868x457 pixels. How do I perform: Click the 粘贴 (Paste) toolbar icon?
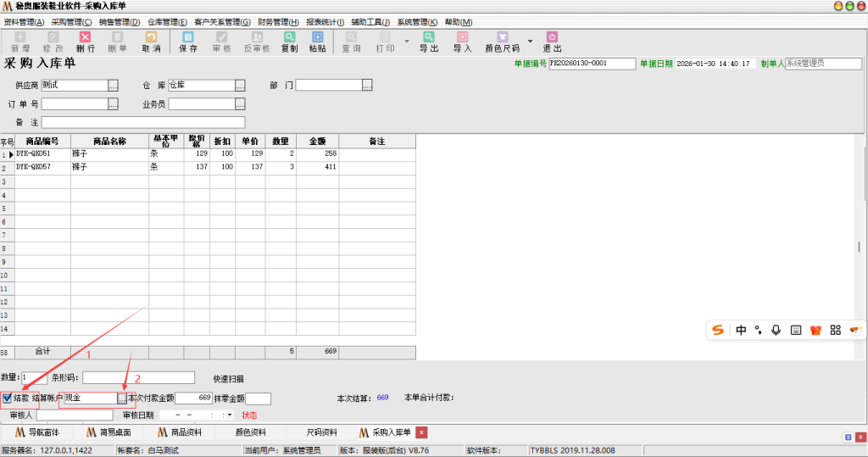coord(317,42)
